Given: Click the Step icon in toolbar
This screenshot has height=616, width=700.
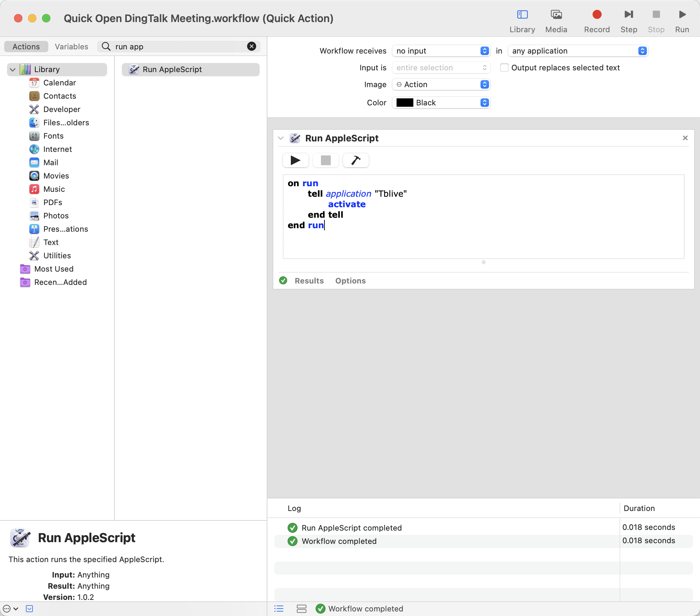Looking at the screenshot, I should (x=629, y=15).
